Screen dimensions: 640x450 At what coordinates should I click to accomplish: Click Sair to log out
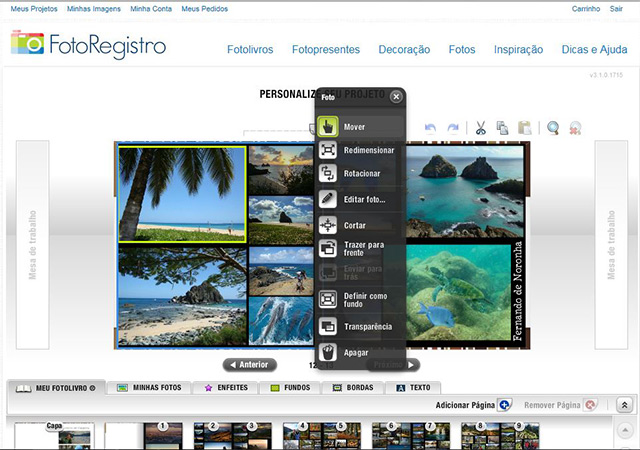point(616,9)
